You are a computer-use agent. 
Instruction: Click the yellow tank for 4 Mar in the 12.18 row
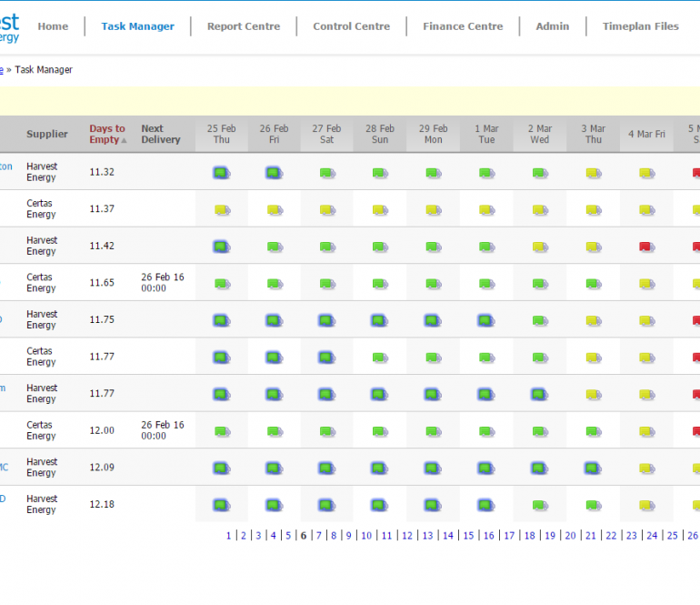(646, 505)
